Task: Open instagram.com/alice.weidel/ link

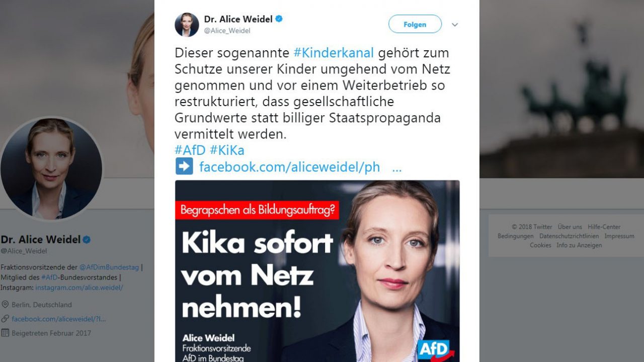Action: click(x=79, y=288)
